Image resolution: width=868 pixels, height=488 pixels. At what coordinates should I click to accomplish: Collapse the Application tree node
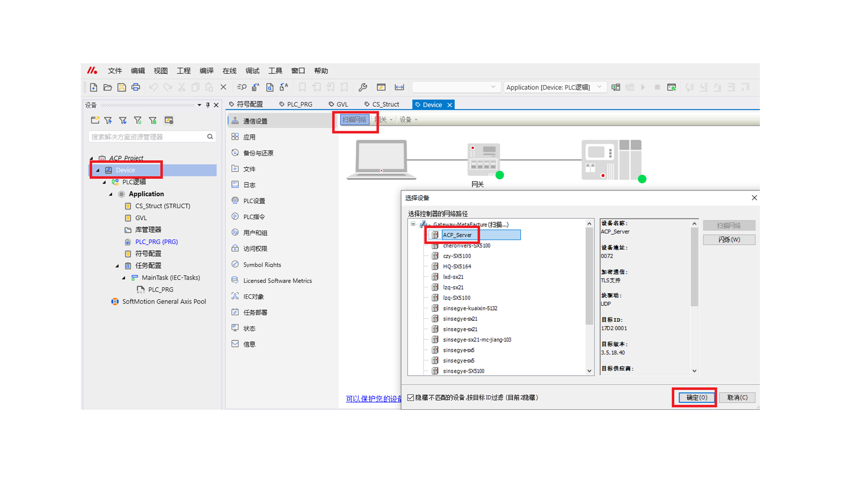tap(111, 194)
